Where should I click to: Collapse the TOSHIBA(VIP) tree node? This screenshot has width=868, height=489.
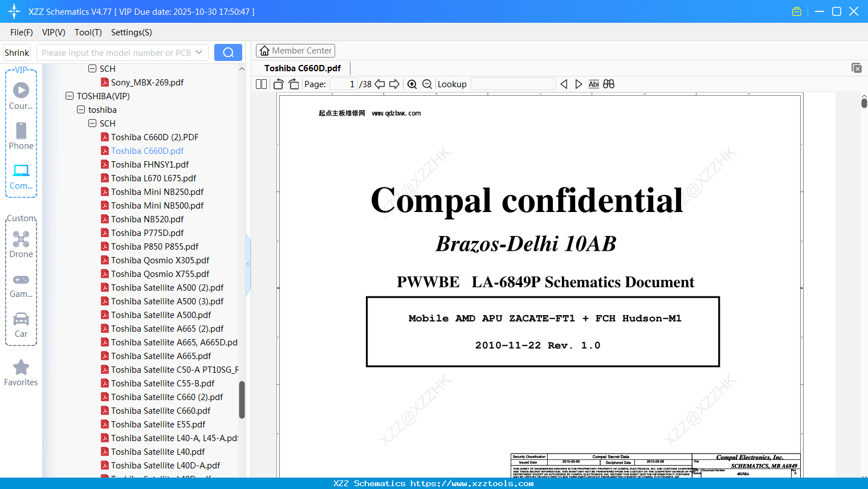(x=70, y=96)
